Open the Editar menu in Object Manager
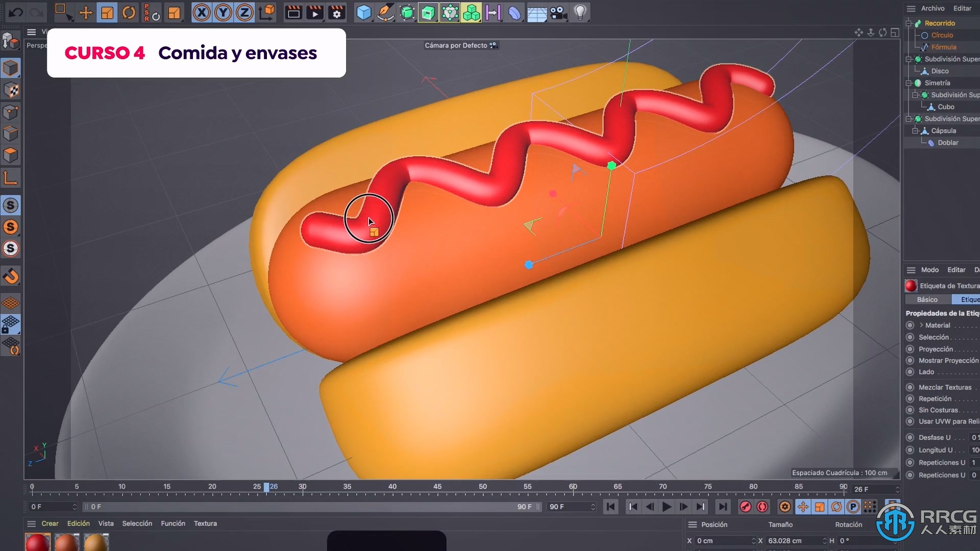 (962, 8)
